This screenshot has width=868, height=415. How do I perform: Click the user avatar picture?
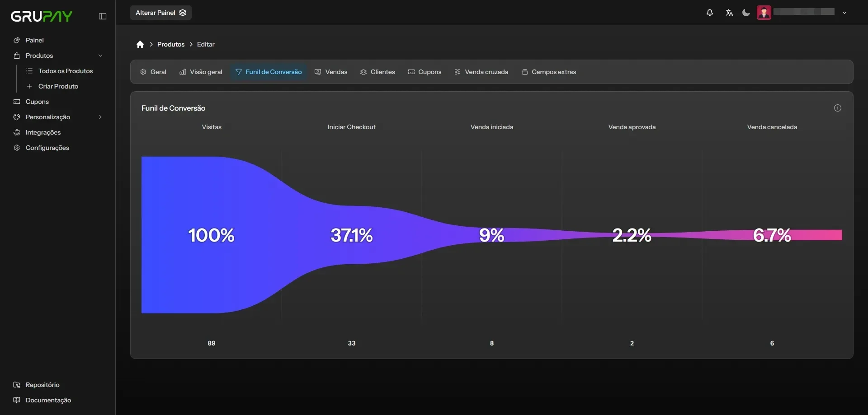click(x=764, y=13)
